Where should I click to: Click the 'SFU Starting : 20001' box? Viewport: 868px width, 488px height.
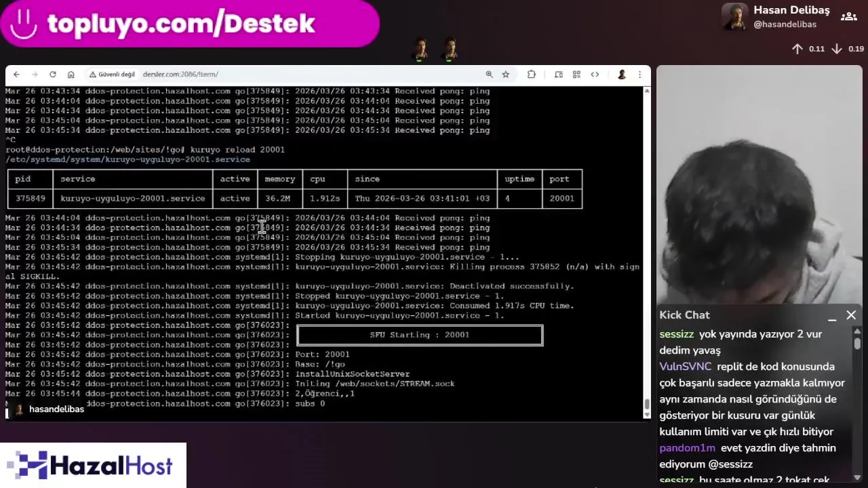(420, 335)
